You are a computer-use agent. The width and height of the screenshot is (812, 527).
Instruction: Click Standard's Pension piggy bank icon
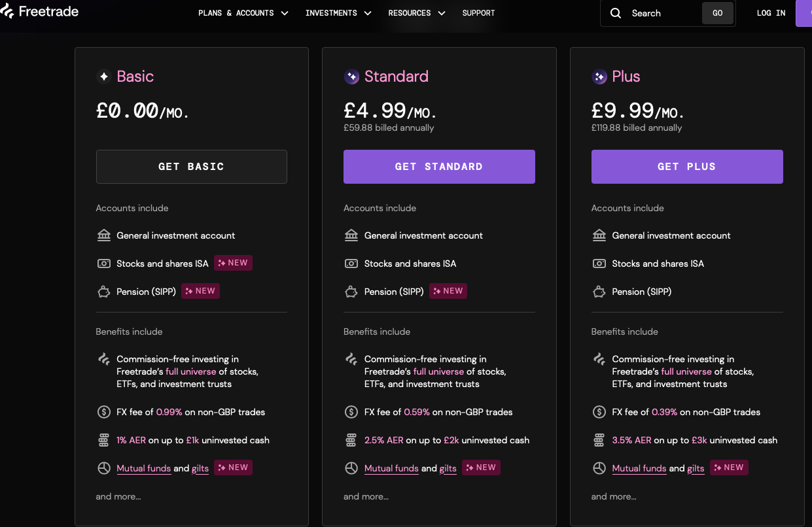point(351,292)
